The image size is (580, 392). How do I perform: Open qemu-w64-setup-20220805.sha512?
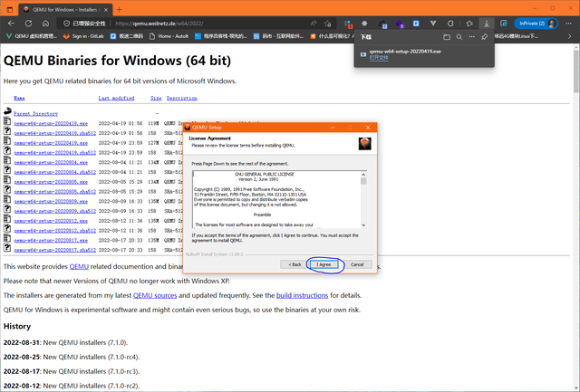[x=54, y=192]
